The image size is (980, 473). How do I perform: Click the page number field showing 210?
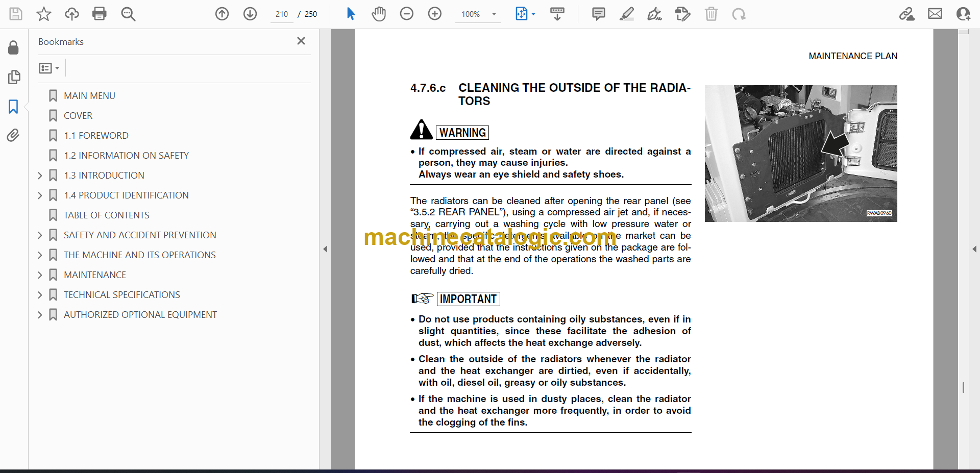pos(282,14)
